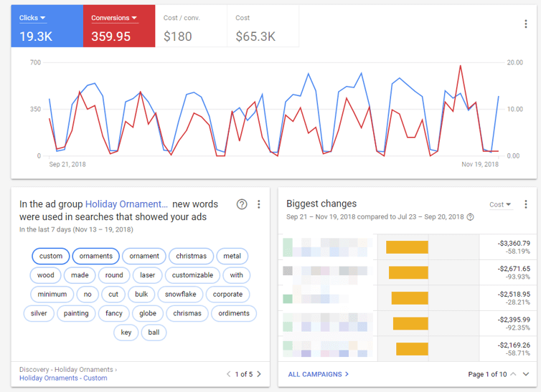Go to previous page of search word groups
The height and width of the screenshot is (392, 541).
tap(228, 374)
